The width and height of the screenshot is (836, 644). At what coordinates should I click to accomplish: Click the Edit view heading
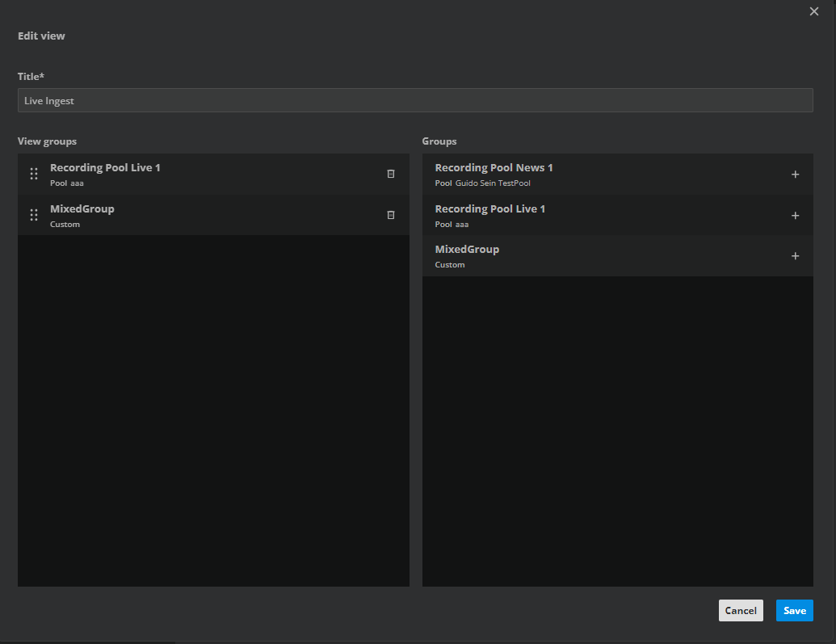pyautogui.click(x=41, y=36)
